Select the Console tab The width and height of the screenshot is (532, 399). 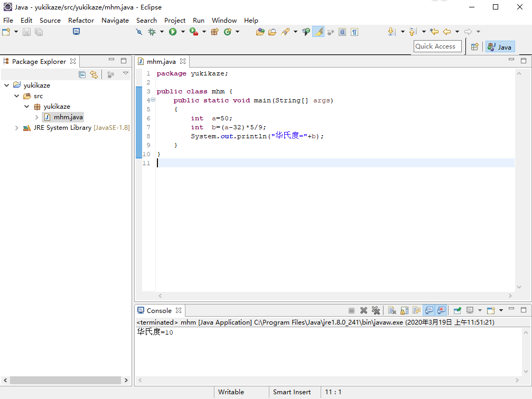(x=159, y=310)
